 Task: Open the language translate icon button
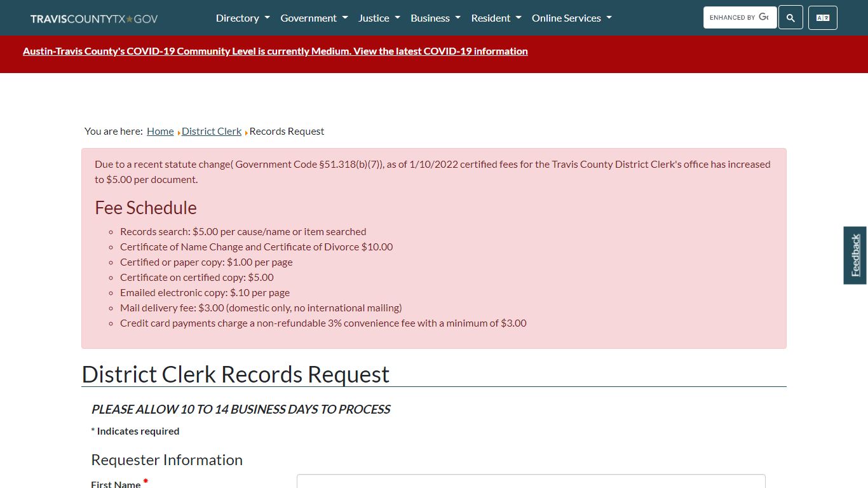tap(823, 18)
